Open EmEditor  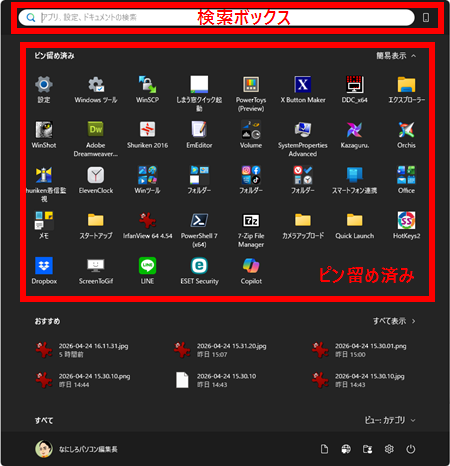[199, 135]
